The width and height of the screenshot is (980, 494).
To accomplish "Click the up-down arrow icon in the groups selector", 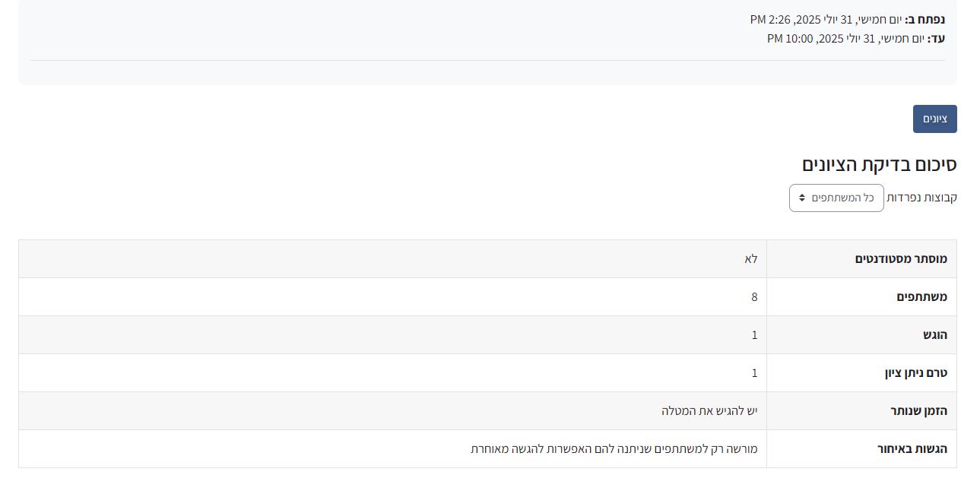I will (801, 198).
